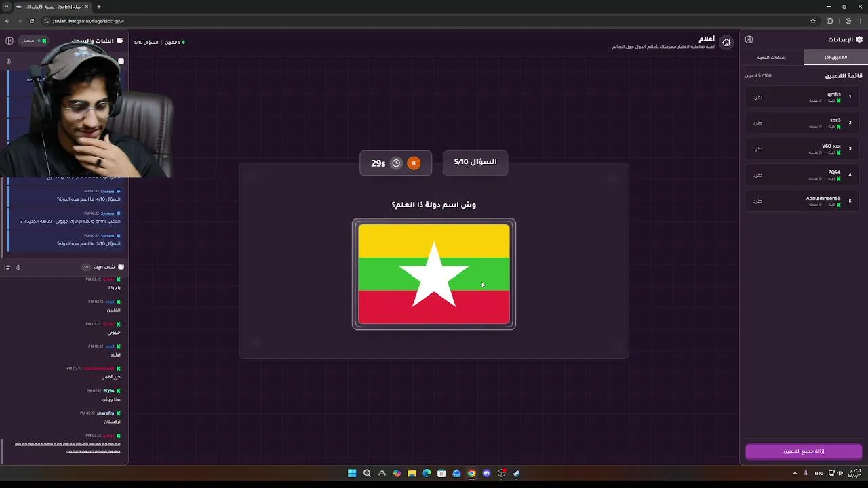Click the trash icon in log panel
Viewport: 868px width, 488px height.
click(x=9, y=61)
